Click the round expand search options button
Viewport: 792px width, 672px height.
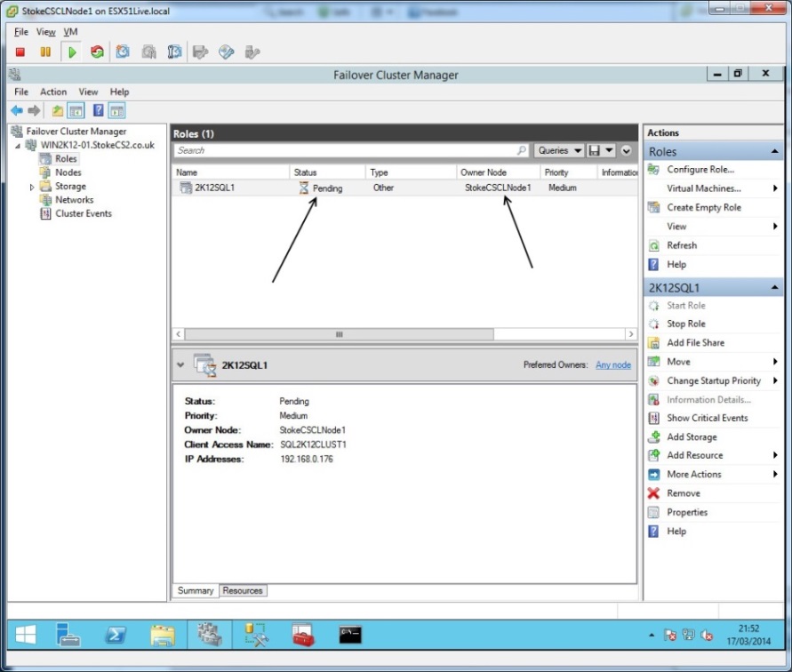pos(627,150)
